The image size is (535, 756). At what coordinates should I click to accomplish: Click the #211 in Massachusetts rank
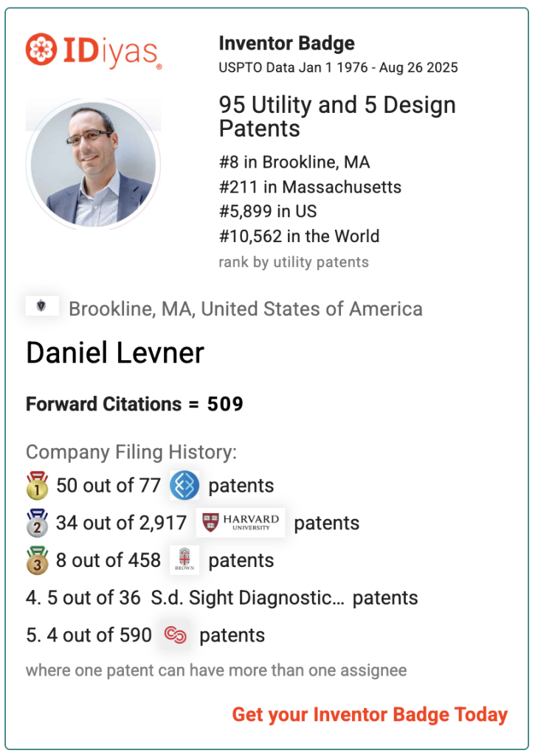pyautogui.click(x=310, y=187)
